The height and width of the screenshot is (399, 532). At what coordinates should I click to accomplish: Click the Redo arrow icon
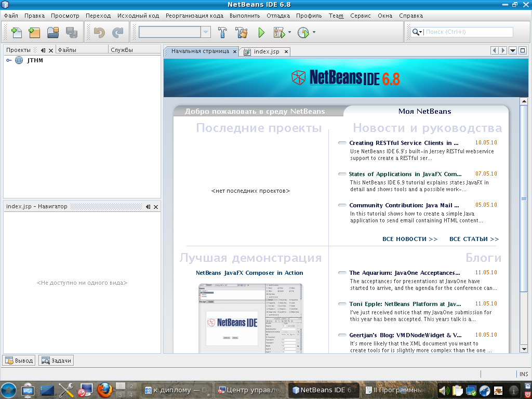click(x=118, y=33)
